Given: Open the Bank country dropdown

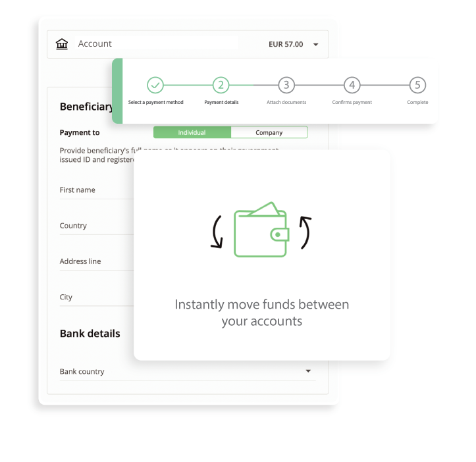Looking at the screenshot, I should (x=188, y=372).
